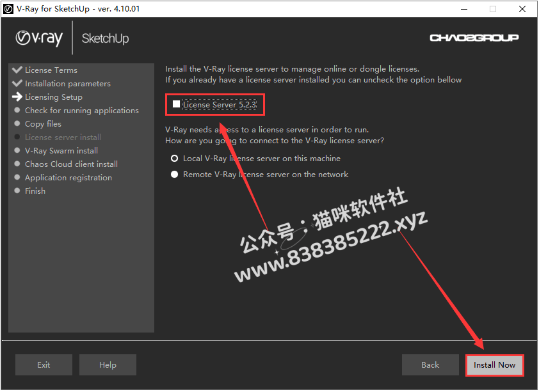
Task: Click the Finish step
Action: (35, 191)
